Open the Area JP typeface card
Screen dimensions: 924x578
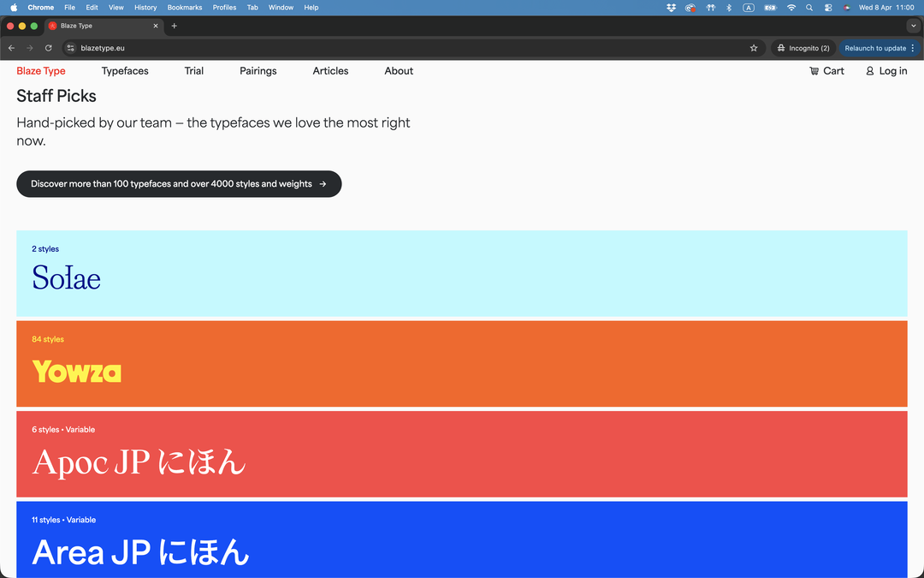click(x=462, y=539)
